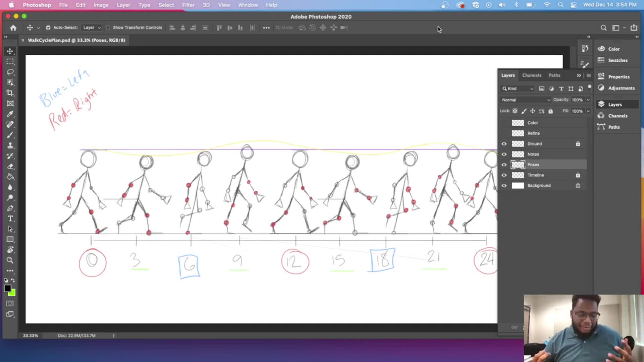Click the foreground color swatch
644x362 pixels.
(7, 289)
